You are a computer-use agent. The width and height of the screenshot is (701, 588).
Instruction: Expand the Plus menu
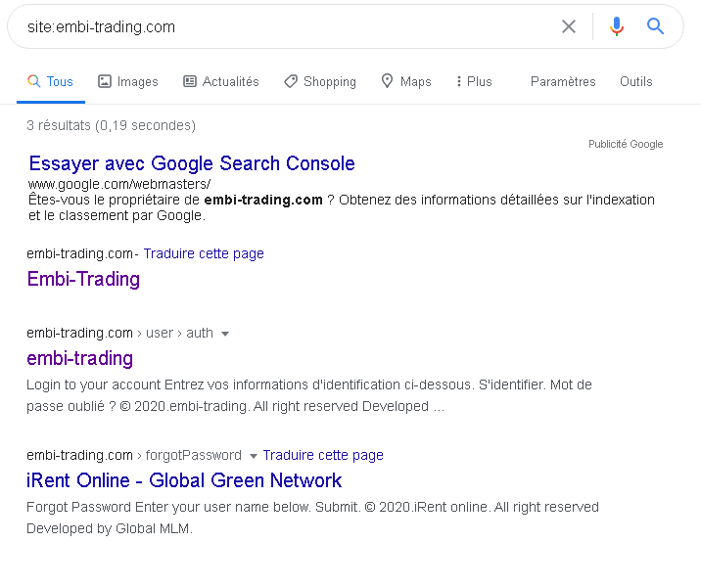(x=474, y=82)
